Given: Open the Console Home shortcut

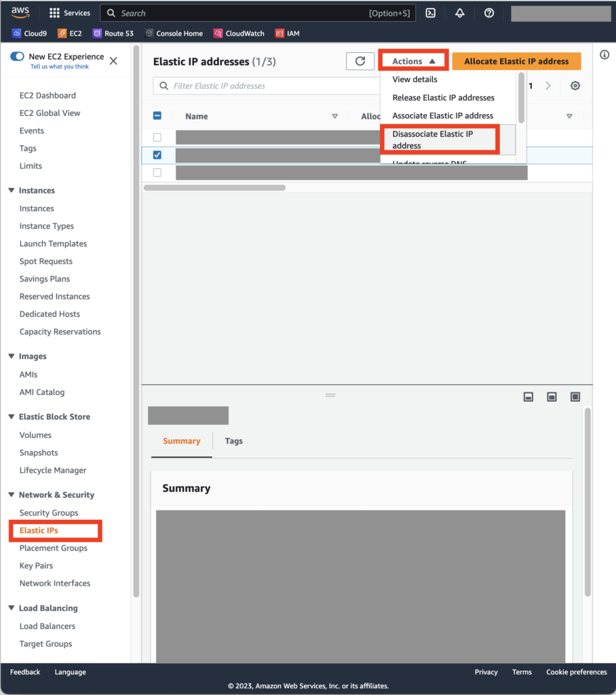Looking at the screenshot, I should click(174, 33).
